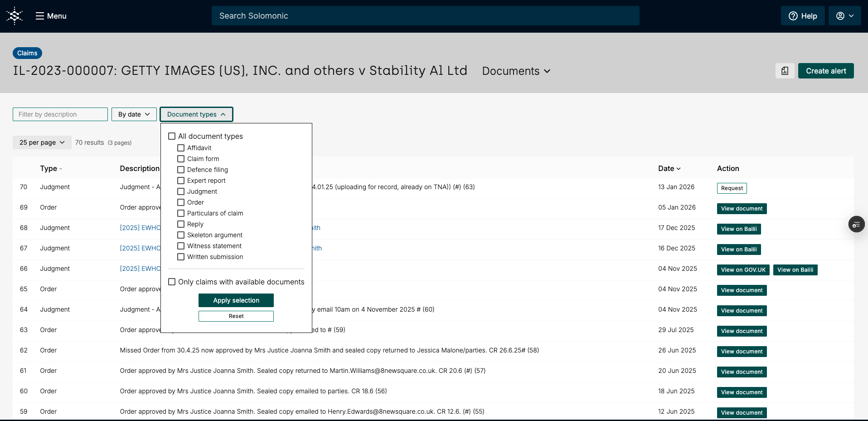Image resolution: width=868 pixels, height=421 pixels.
Task: Click the Solomonic logo icon
Action: tap(15, 16)
